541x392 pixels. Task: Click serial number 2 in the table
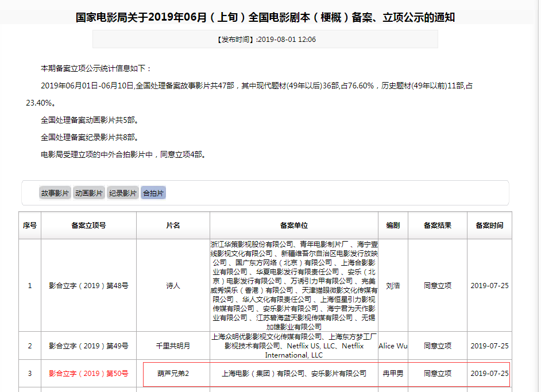[x=30, y=346]
